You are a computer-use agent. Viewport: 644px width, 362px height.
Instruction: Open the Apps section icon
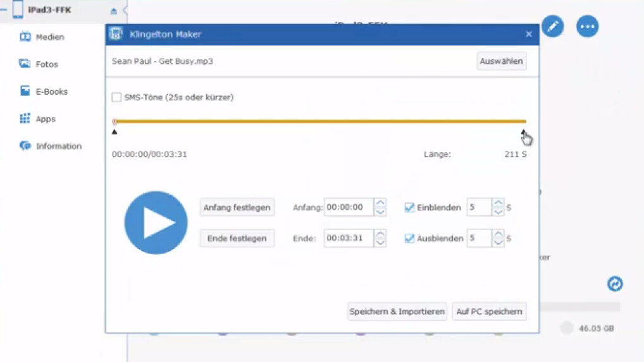pos(25,119)
